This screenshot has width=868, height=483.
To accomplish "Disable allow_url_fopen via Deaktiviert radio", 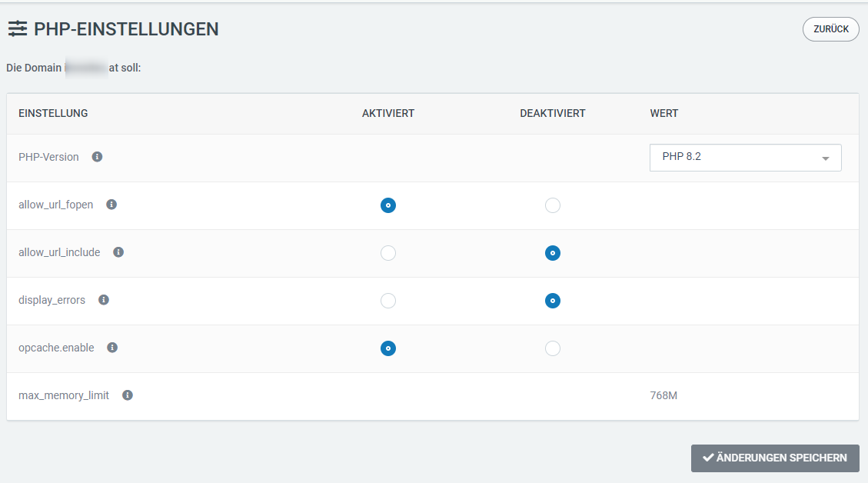I will click(552, 205).
